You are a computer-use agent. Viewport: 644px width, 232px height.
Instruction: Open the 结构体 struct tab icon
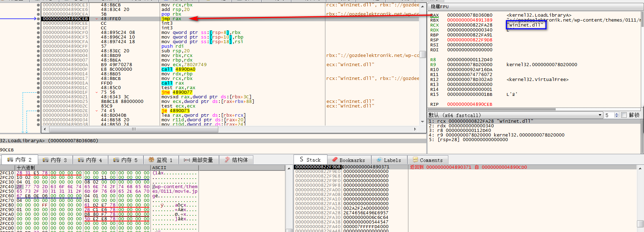[x=227, y=160]
